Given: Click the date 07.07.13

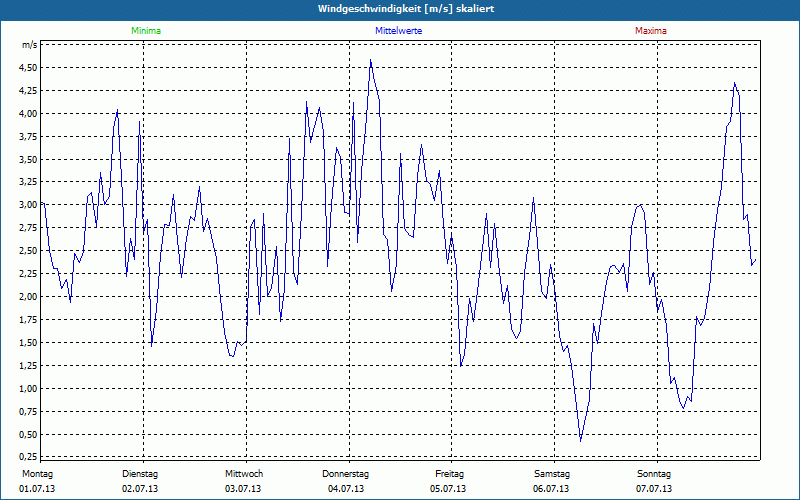Looking at the screenshot, I should point(654,489).
